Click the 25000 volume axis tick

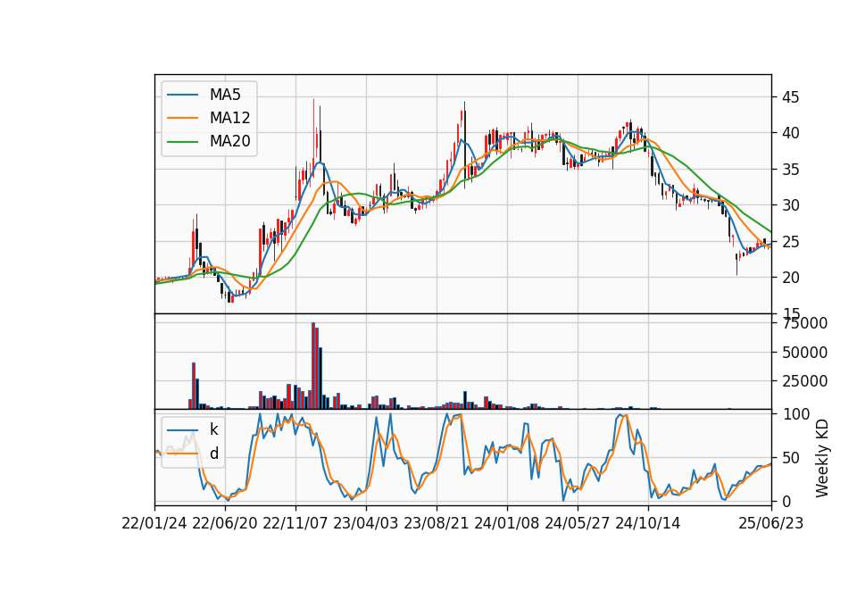pos(804,381)
